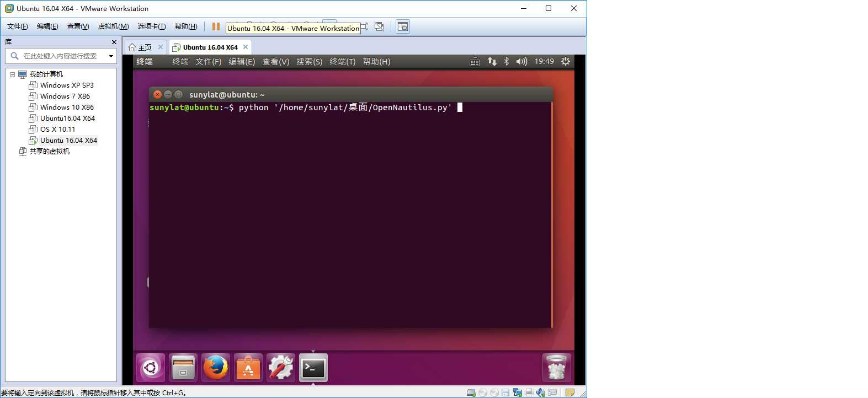Open the 选项卡(T) menu
The width and height of the screenshot is (868, 398).
click(x=152, y=26)
